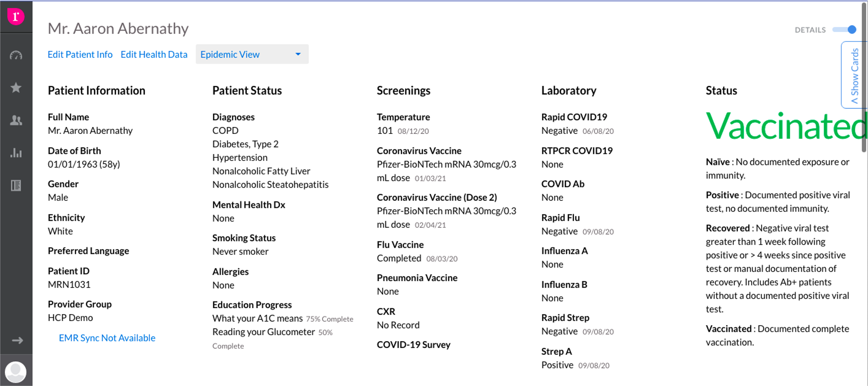Image resolution: width=868 pixels, height=386 pixels.
Task: Click Reading your Glucometer education item
Action: click(x=263, y=332)
